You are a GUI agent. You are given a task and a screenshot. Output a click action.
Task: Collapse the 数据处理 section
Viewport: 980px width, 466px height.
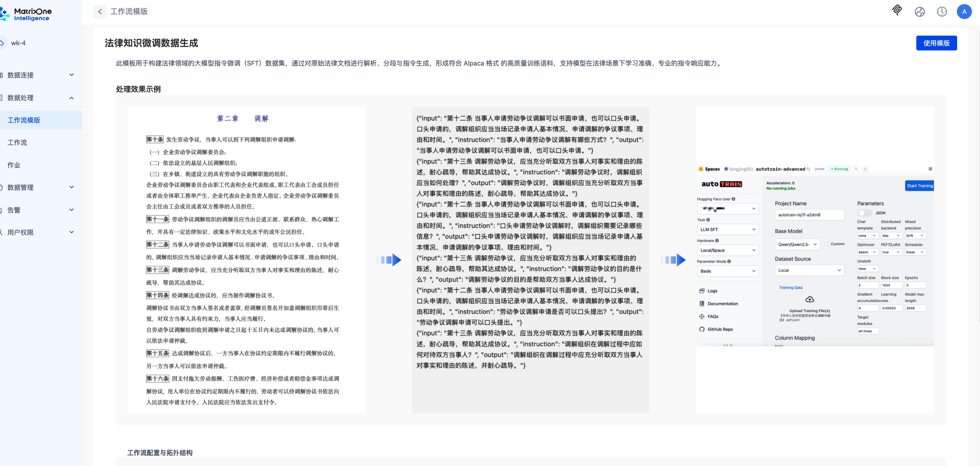(71, 98)
